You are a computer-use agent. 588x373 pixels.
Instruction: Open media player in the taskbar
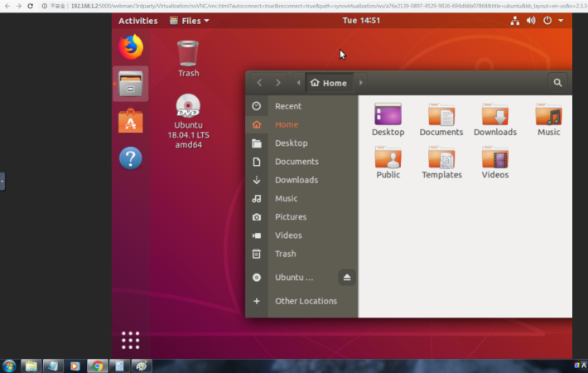75,366
